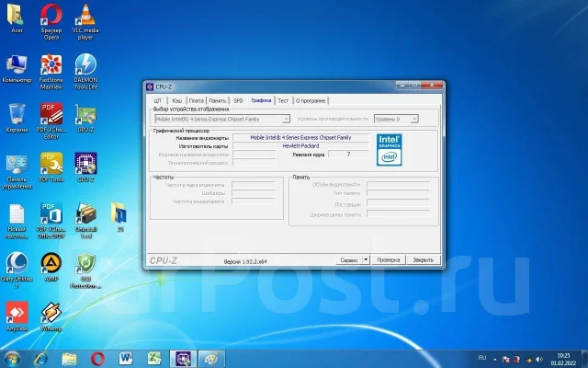Click Word icon in the taskbar
588x368 pixels.
tap(126, 359)
